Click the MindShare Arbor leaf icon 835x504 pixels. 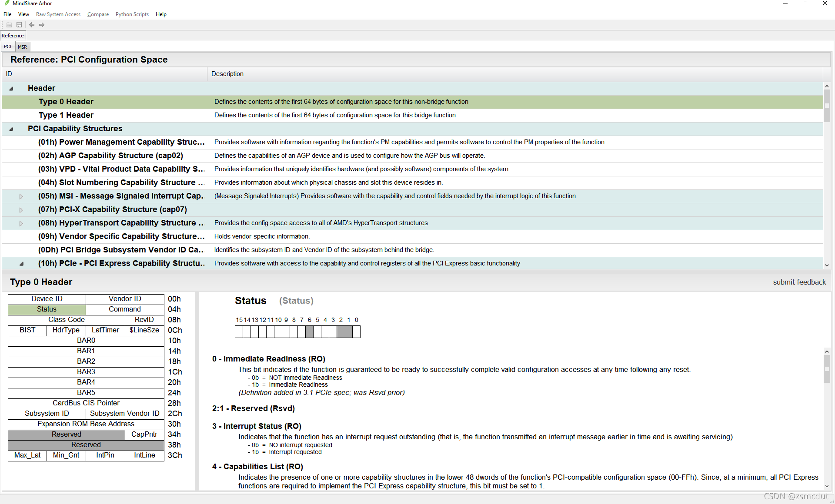pos(7,3)
